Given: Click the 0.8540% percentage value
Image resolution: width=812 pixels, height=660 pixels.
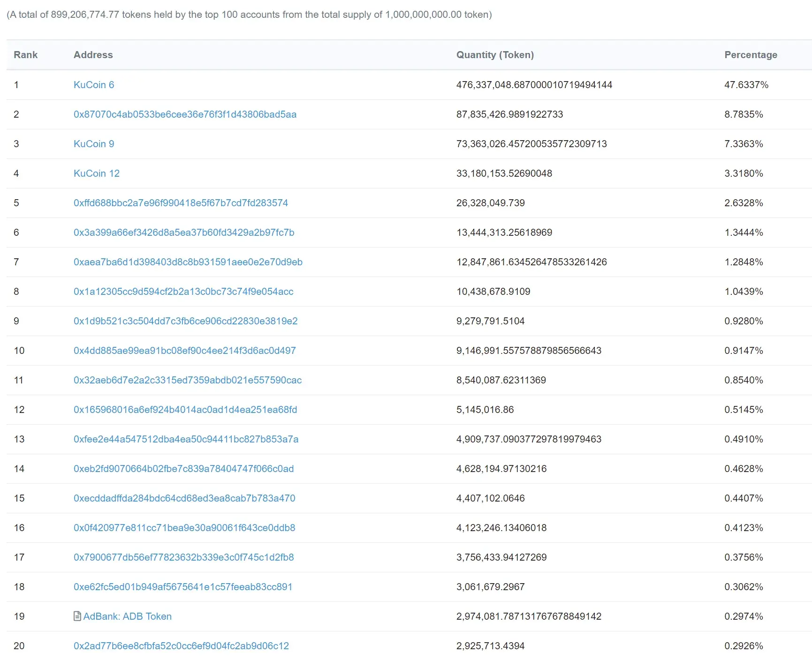Looking at the screenshot, I should tap(744, 380).
